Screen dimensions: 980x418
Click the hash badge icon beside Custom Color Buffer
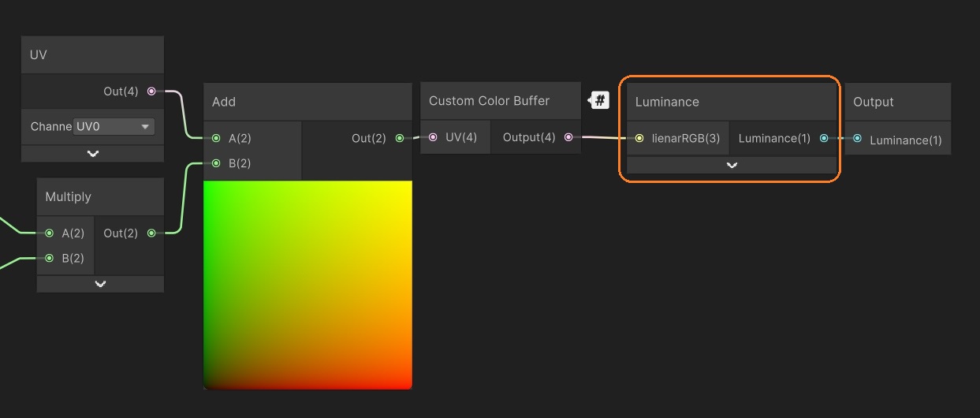pyautogui.click(x=600, y=100)
